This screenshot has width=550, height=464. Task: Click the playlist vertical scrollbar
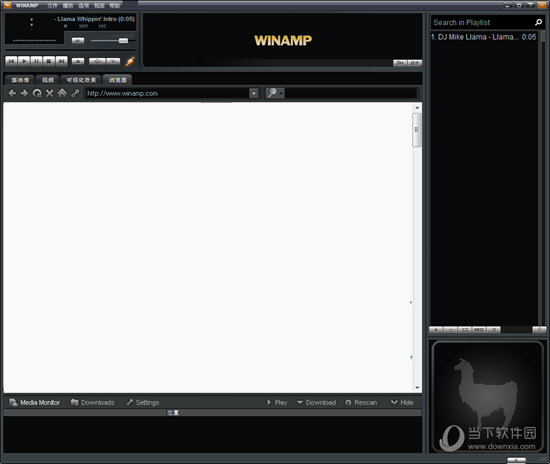pyautogui.click(x=543, y=178)
